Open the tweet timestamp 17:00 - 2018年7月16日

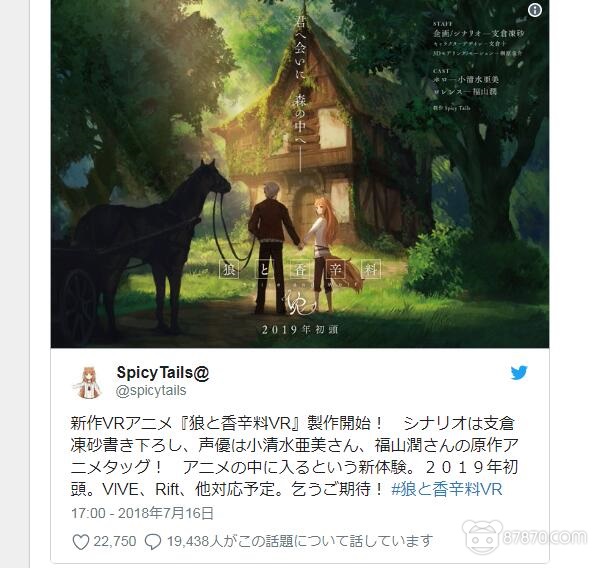click(x=142, y=513)
